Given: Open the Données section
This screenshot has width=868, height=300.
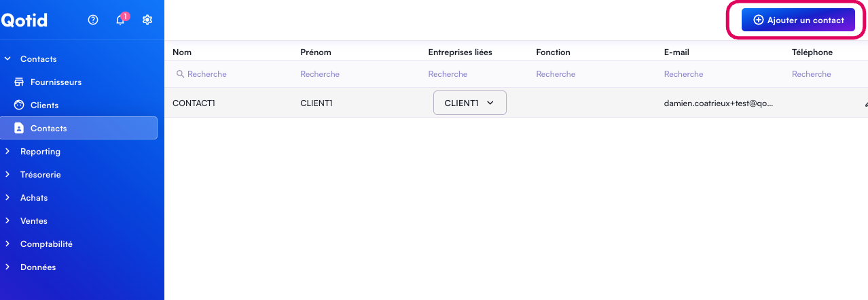Looking at the screenshot, I should 38,267.
